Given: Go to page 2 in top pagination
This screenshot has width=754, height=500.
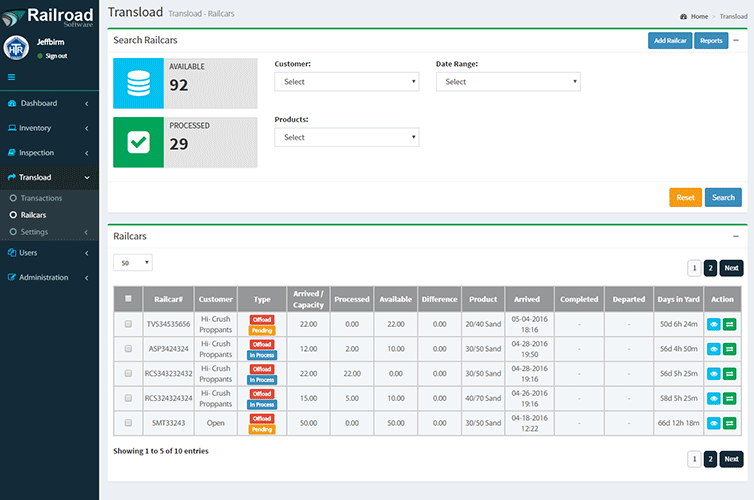Looking at the screenshot, I should 710,268.
